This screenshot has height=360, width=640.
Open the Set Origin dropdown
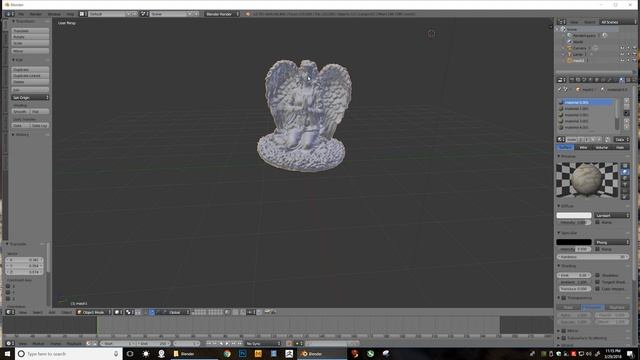30,98
